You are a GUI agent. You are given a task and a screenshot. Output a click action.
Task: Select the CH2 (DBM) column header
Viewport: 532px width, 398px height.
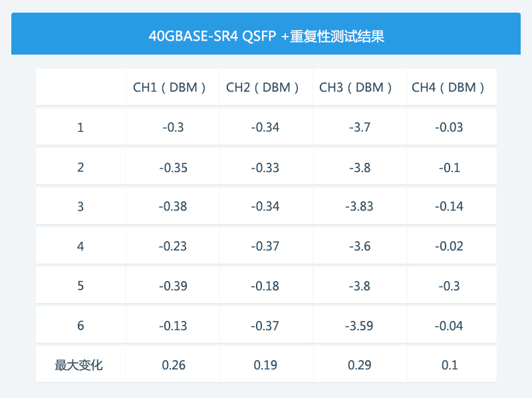click(266, 87)
